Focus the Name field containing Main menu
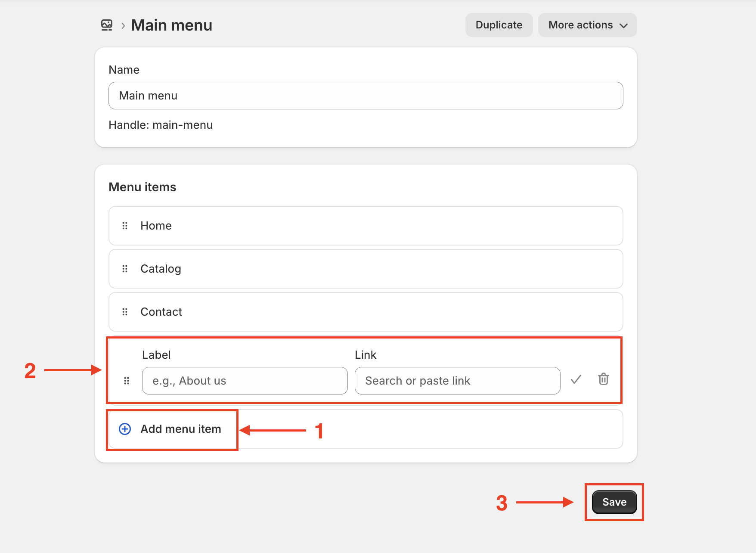The image size is (756, 553). pos(366,96)
